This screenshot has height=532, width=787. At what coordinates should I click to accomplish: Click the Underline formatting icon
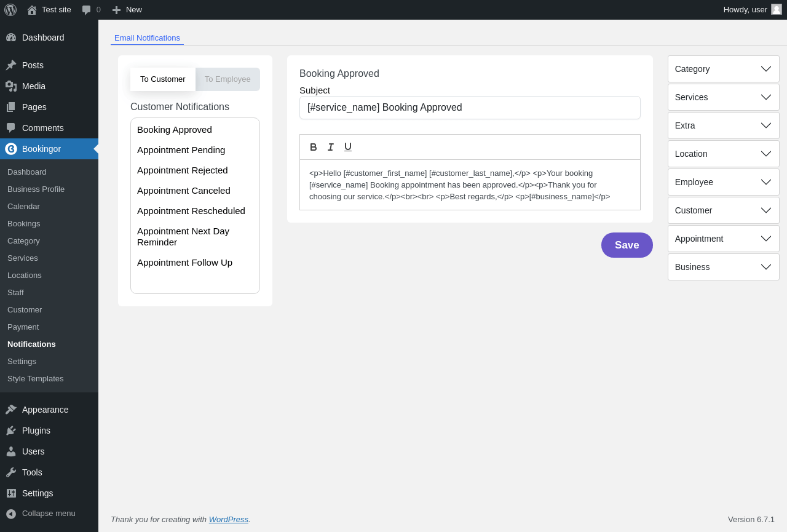(348, 147)
